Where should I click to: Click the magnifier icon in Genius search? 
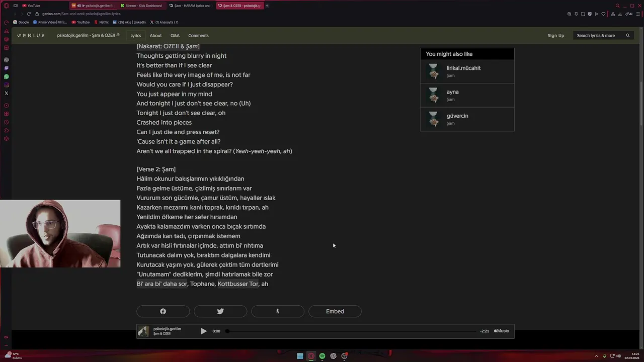coord(627,35)
